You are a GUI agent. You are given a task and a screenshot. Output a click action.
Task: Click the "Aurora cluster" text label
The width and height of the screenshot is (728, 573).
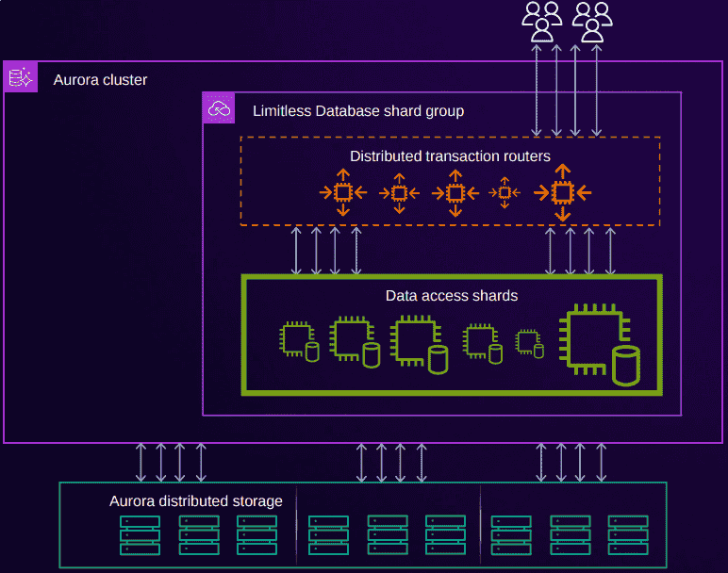coord(101,80)
